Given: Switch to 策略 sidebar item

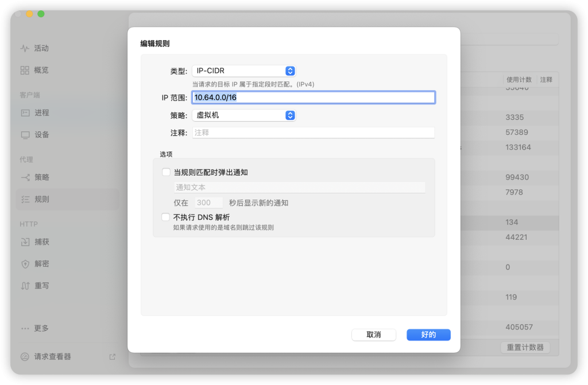Looking at the screenshot, I should pyautogui.click(x=42, y=177).
